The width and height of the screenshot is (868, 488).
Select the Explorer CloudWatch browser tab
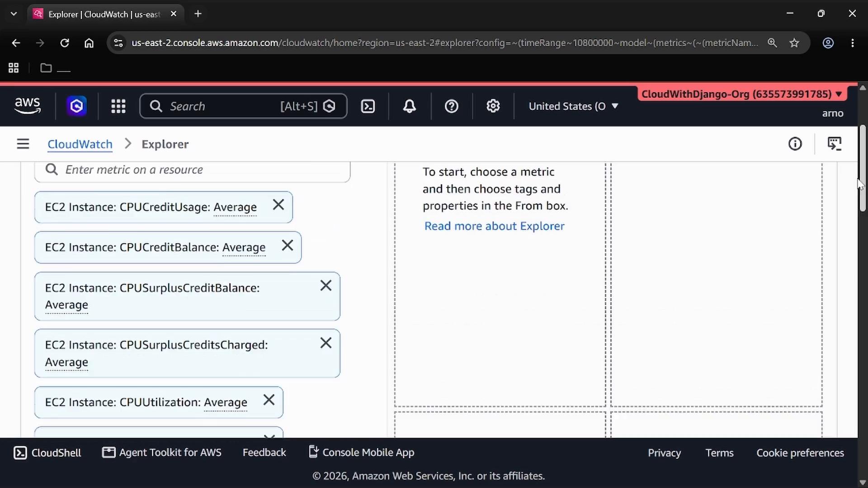pos(105,14)
